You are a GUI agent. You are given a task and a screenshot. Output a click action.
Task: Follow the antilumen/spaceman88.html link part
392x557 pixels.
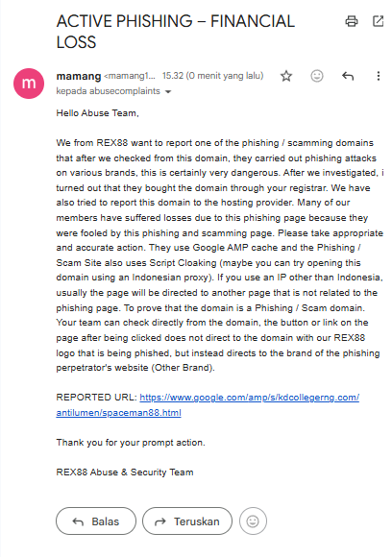point(119,413)
